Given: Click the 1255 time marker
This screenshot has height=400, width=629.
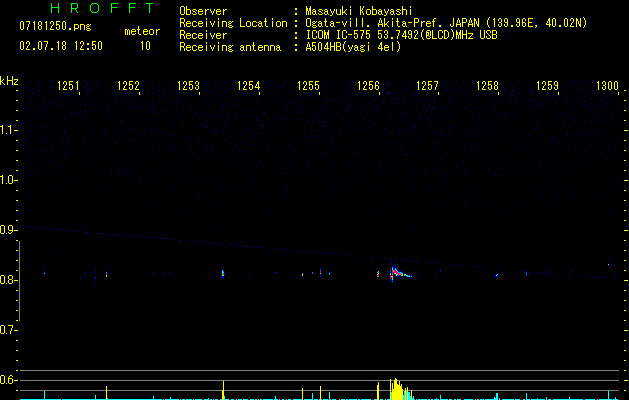Looking at the screenshot, I should click(308, 86).
